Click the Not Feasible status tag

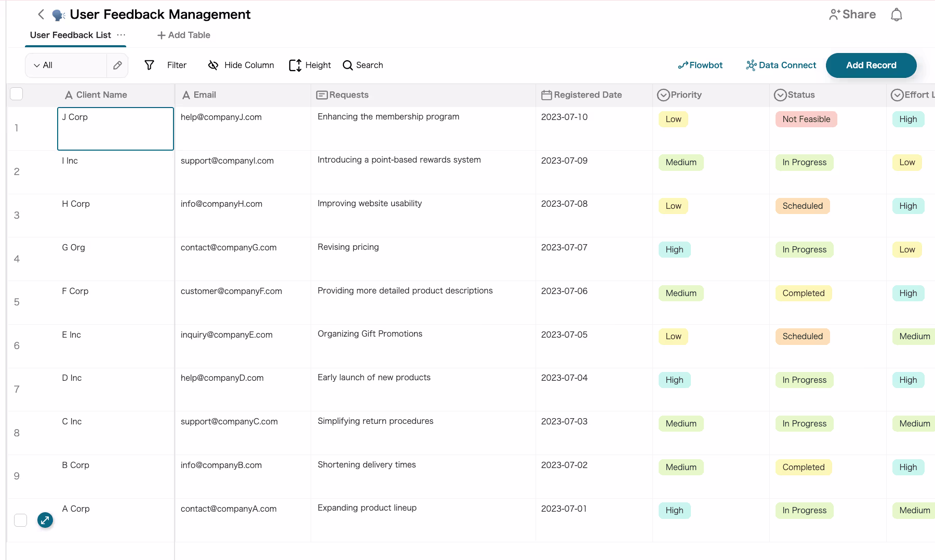pos(806,119)
